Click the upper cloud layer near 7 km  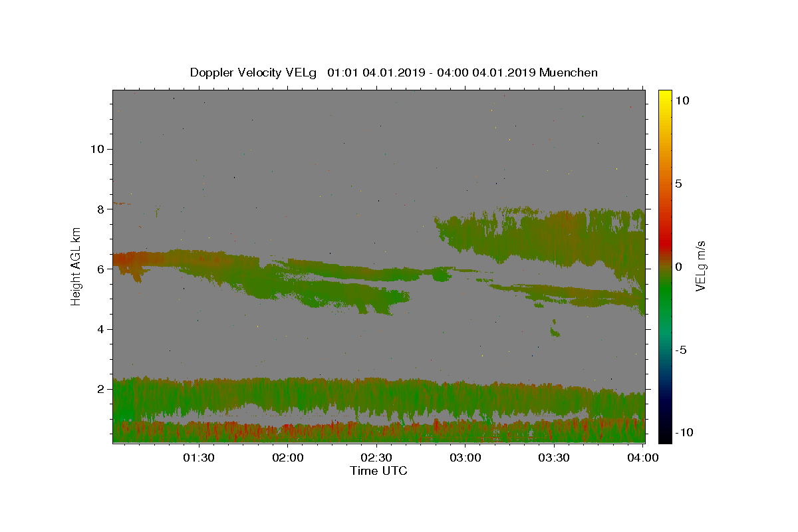tap(545, 236)
